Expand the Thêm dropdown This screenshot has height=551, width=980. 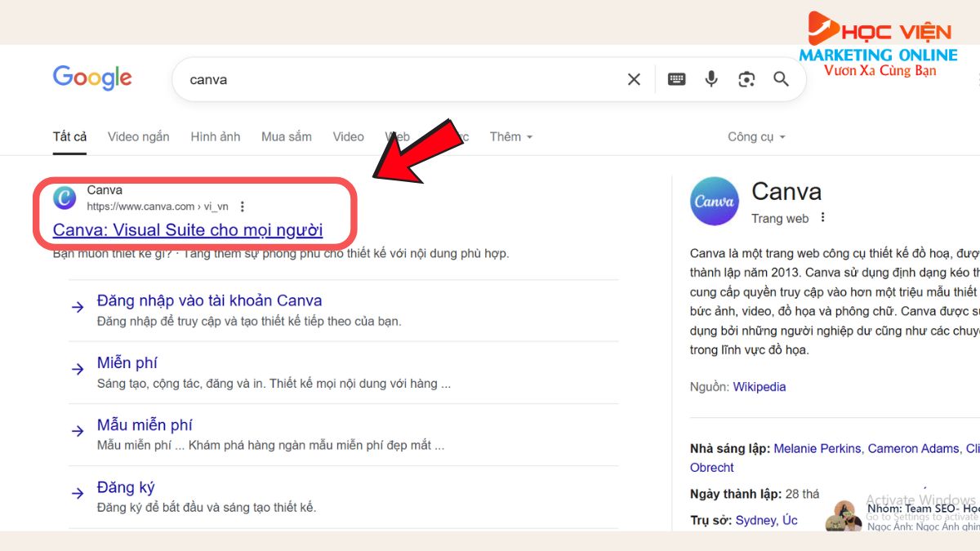click(511, 136)
